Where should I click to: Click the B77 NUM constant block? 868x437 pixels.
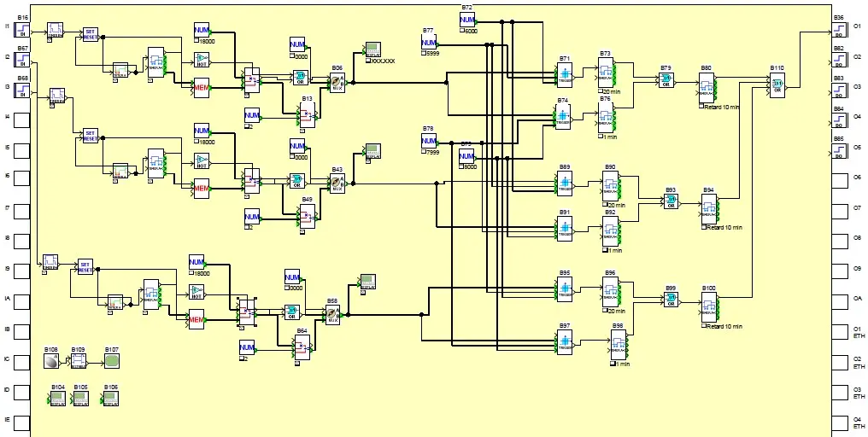(x=428, y=43)
